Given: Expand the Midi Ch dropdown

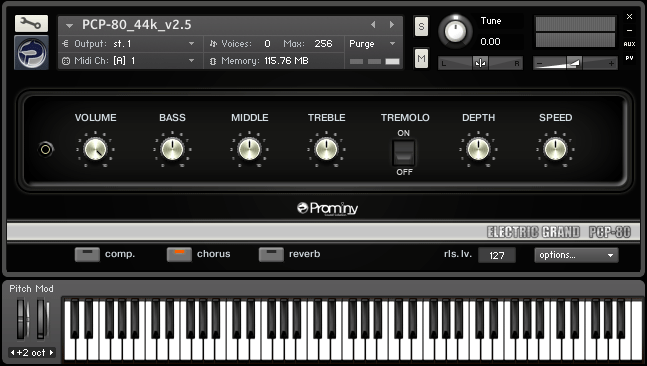Looking at the screenshot, I should pyautogui.click(x=128, y=61).
